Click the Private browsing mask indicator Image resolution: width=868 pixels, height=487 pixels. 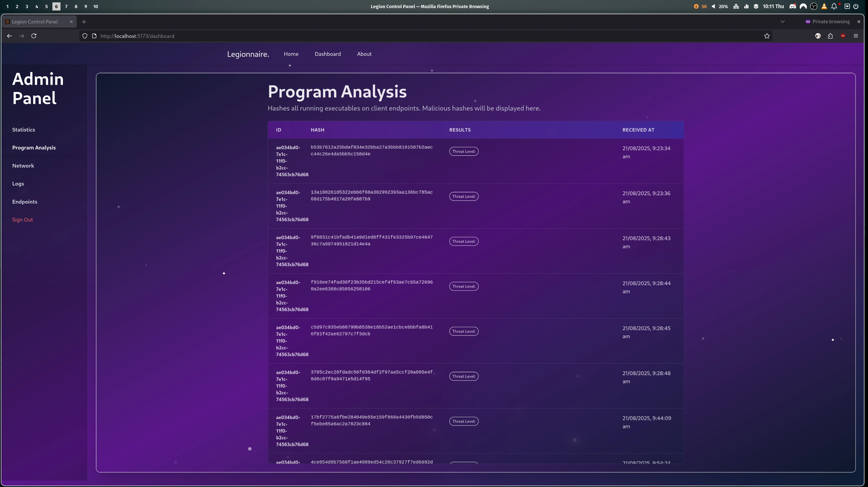pyautogui.click(x=808, y=22)
